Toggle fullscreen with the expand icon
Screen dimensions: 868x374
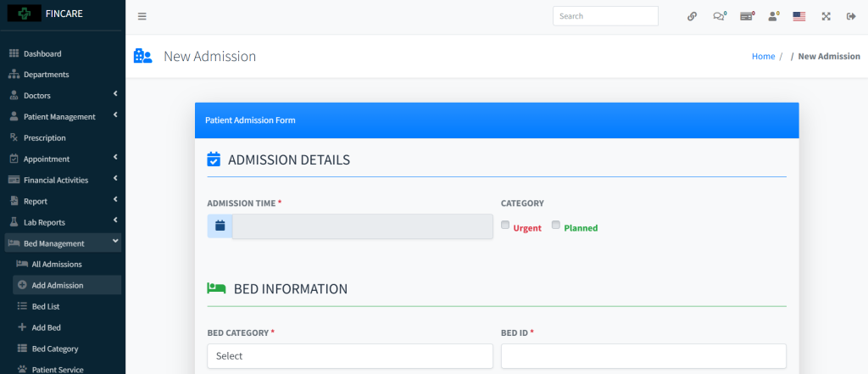click(x=826, y=16)
